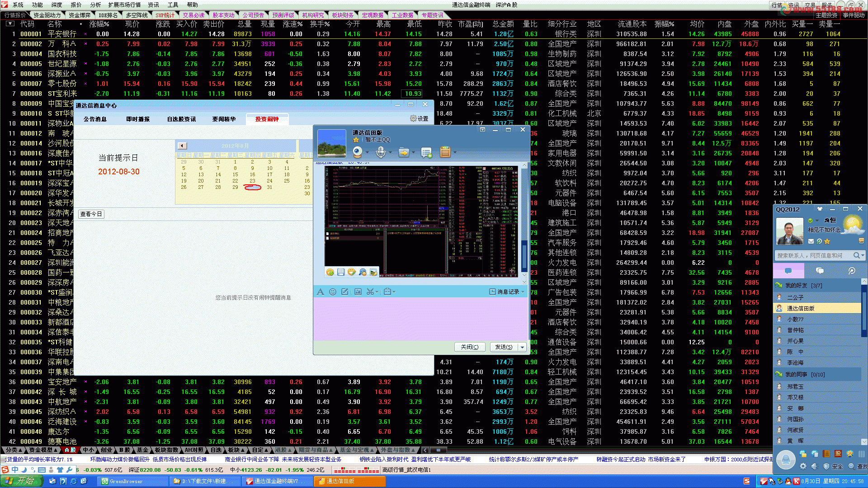Image resolution: width=868 pixels, height=488 pixels.
Task: Open the QQ security shield 安全
Action: [833, 466]
